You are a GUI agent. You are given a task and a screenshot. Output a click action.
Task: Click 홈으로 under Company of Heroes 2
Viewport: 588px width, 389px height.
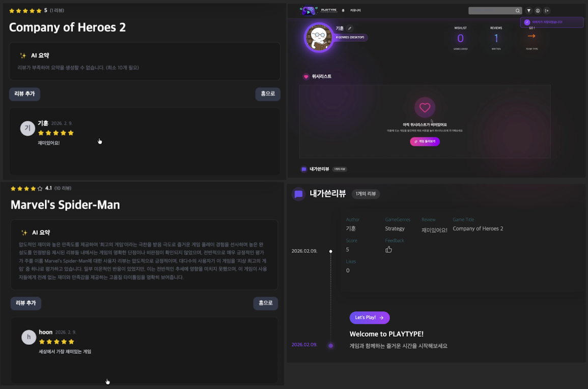coord(268,94)
